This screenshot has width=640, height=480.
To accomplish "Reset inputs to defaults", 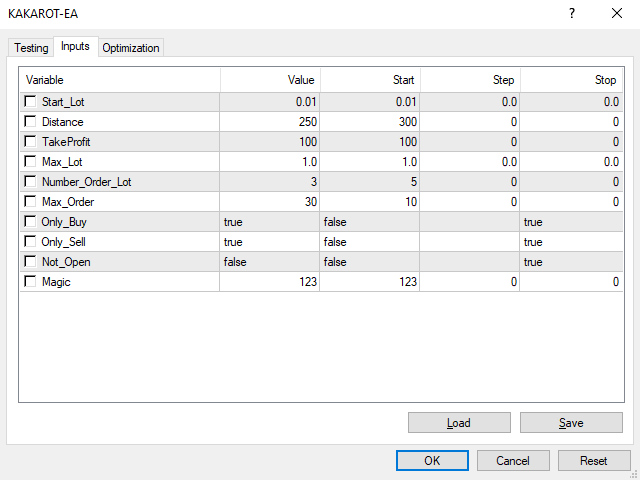I will click(x=594, y=460).
